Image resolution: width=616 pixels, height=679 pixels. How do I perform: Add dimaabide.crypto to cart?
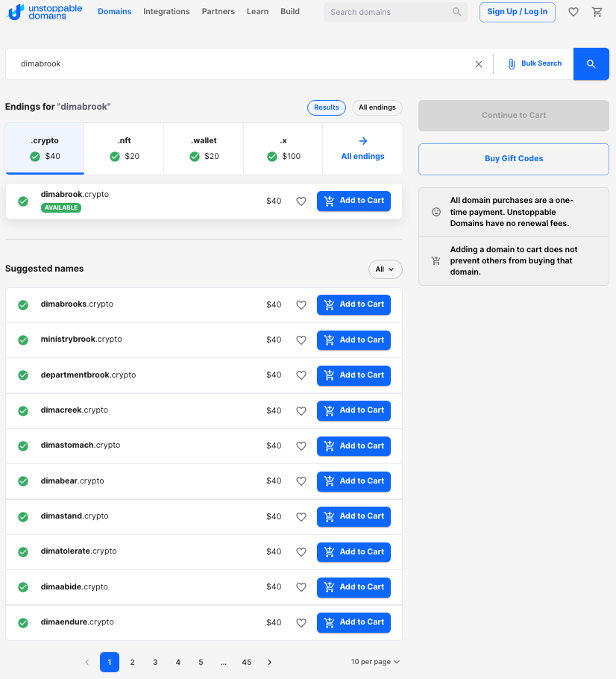click(x=353, y=586)
